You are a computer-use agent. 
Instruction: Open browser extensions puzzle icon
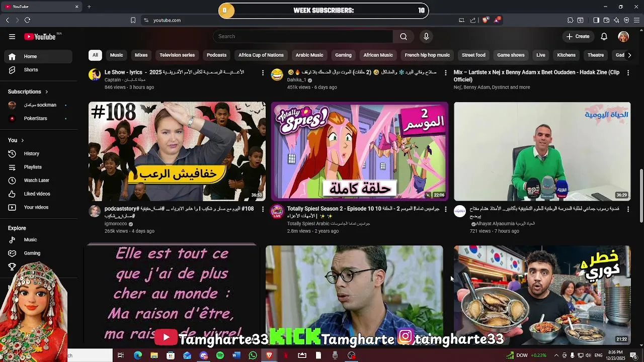point(570,20)
